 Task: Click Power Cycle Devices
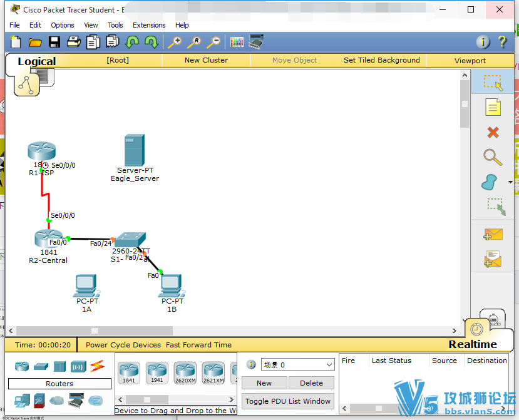(x=123, y=345)
